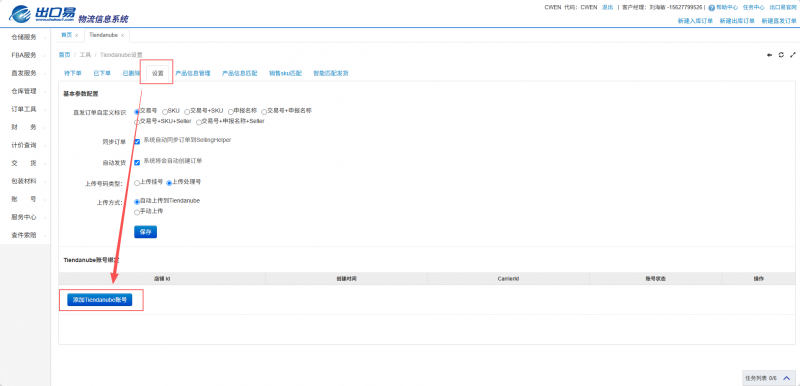Click the 新建出库订单 link

click(x=737, y=21)
